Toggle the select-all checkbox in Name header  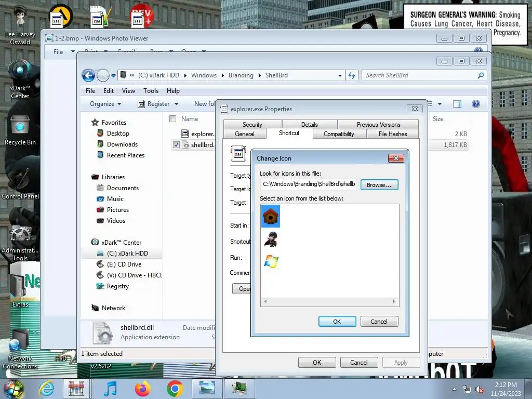(x=172, y=119)
